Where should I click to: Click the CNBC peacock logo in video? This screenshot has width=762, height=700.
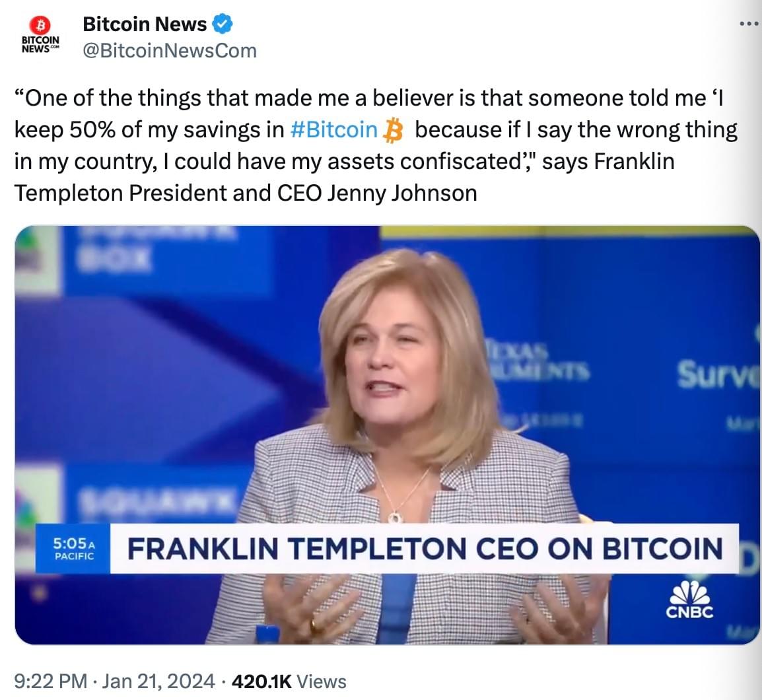click(x=689, y=600)
